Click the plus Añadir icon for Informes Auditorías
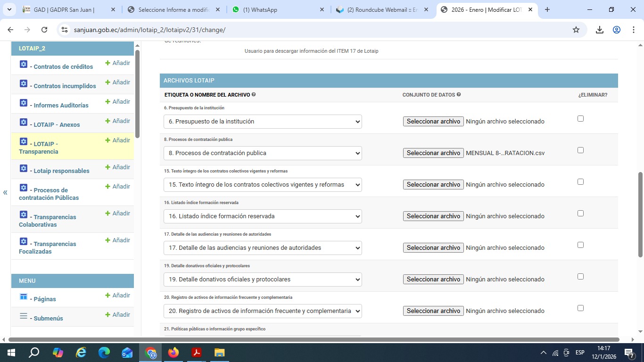The height and width of the screenshot is (362, 644). click(107, 102)
